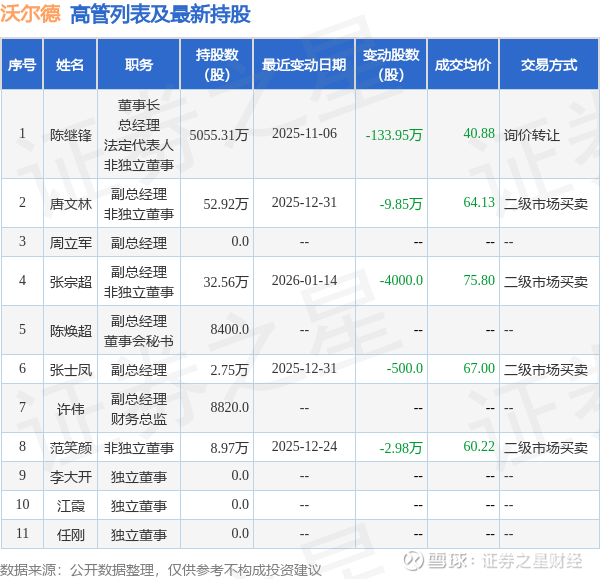
Task: Click the name 任刚
Action: point(71,535)
